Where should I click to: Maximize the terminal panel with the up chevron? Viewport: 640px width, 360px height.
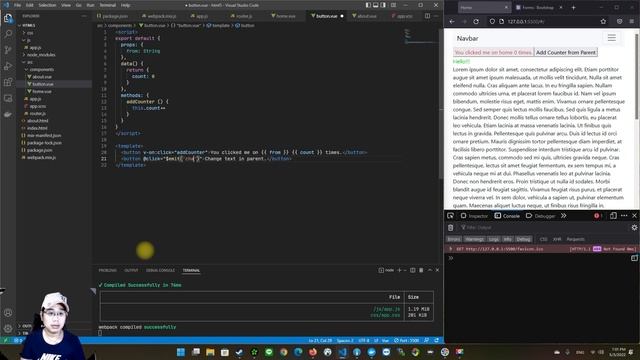[x=430, y=270]
